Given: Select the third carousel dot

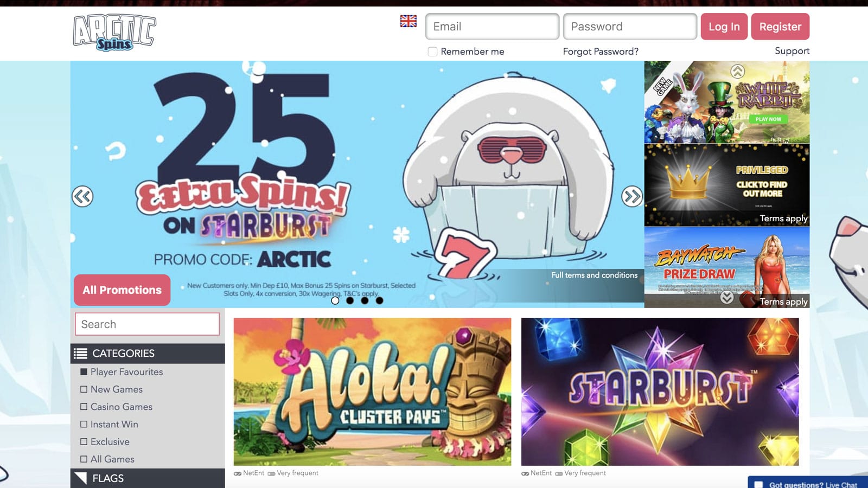Looking at the screenshot, I should pyautogui.click(x=365, y=300).
